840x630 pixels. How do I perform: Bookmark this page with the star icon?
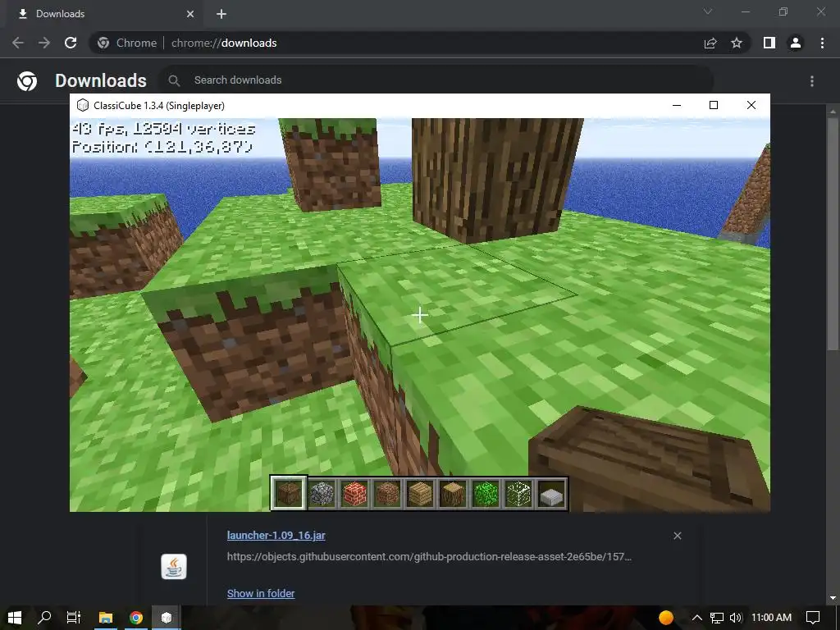[737, 43]
